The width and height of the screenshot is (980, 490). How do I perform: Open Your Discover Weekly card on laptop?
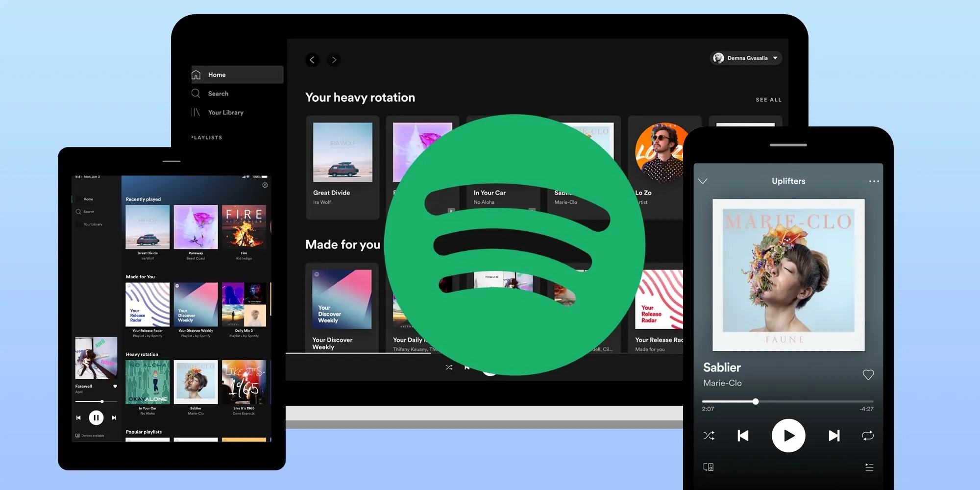[342, 308]
